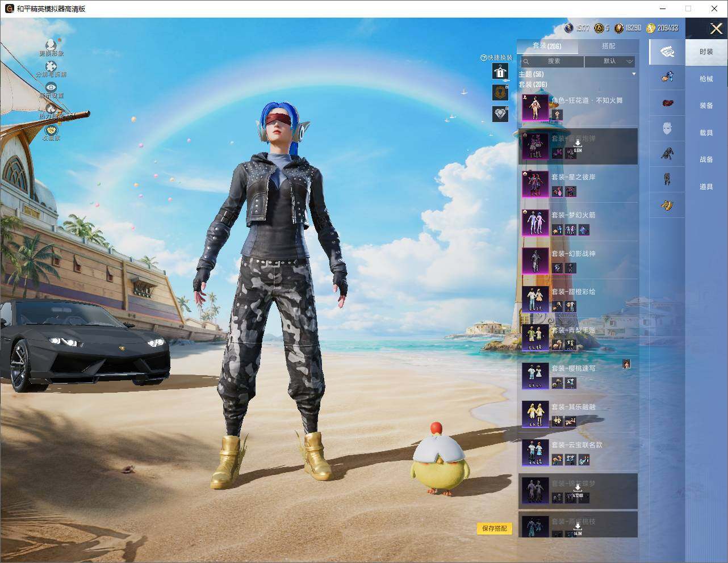This screenshot has width=728, height=563.
Task: Switch to the 搭配 tab
Action: 608,46
